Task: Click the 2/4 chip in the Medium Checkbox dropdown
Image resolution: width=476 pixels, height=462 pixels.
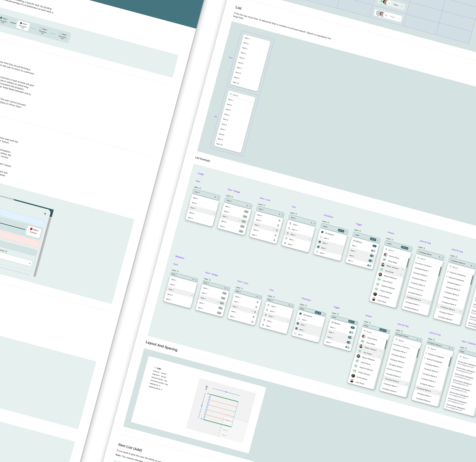Action: click(x=318, y=313)
